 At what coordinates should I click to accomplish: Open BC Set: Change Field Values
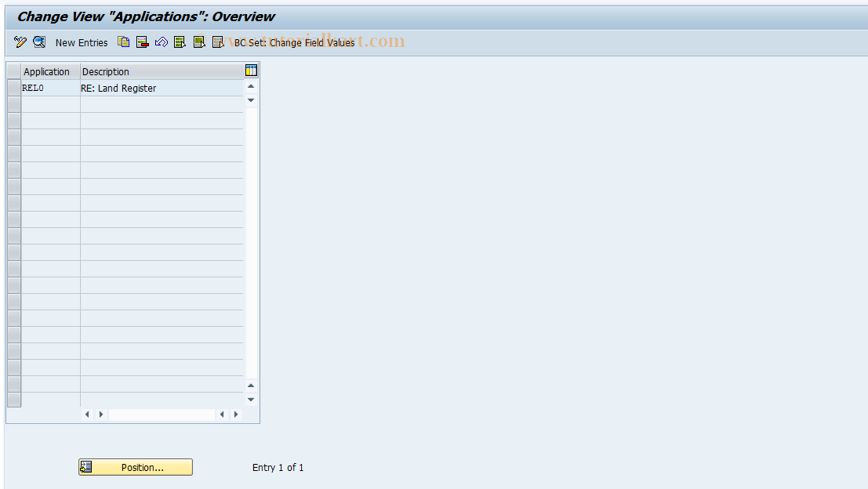pyautogui.click(x=294, y=42)
